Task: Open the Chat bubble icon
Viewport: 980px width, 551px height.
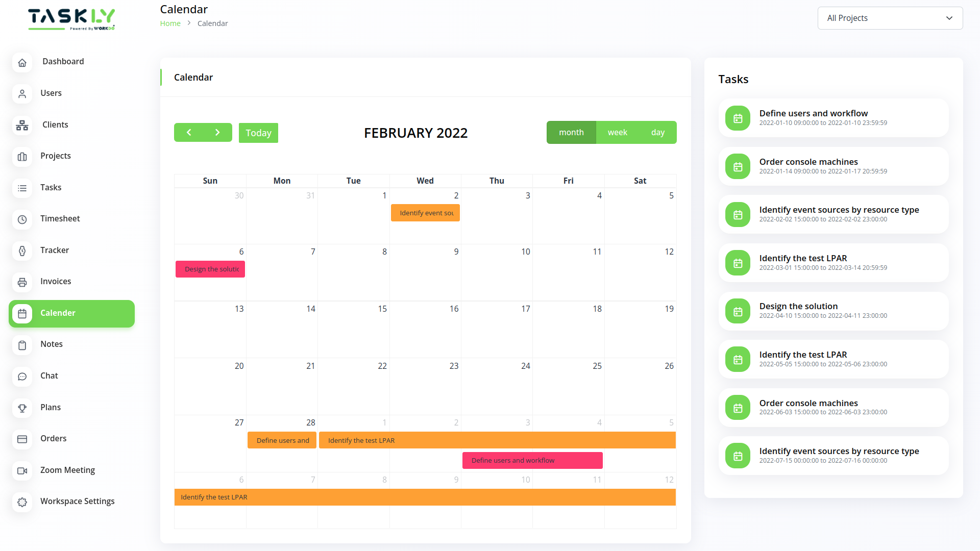Action: (x=22, y=377)
